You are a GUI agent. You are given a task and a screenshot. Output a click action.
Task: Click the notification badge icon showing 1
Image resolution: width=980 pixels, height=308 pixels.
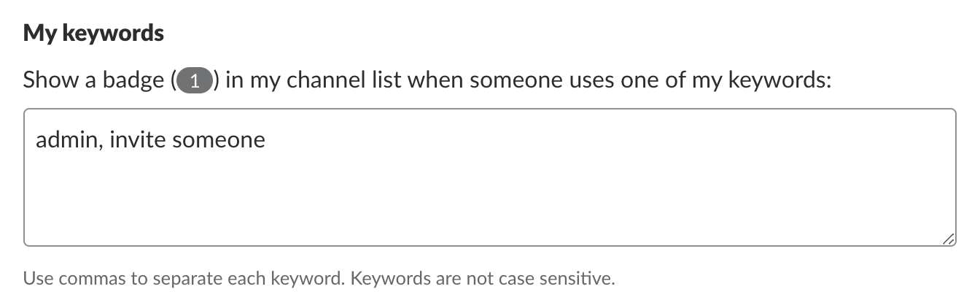pos(194,81)
